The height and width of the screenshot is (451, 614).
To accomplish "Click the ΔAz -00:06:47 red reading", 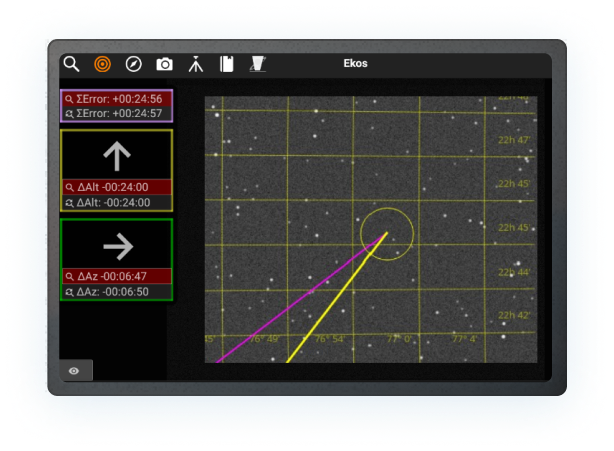I will click(x=117, y=276).
